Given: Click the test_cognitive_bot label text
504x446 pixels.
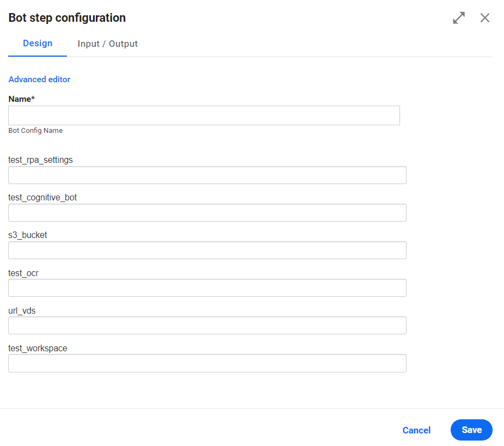Looking at the screenshot, I should pyautogui.click(x=42, y=198).
